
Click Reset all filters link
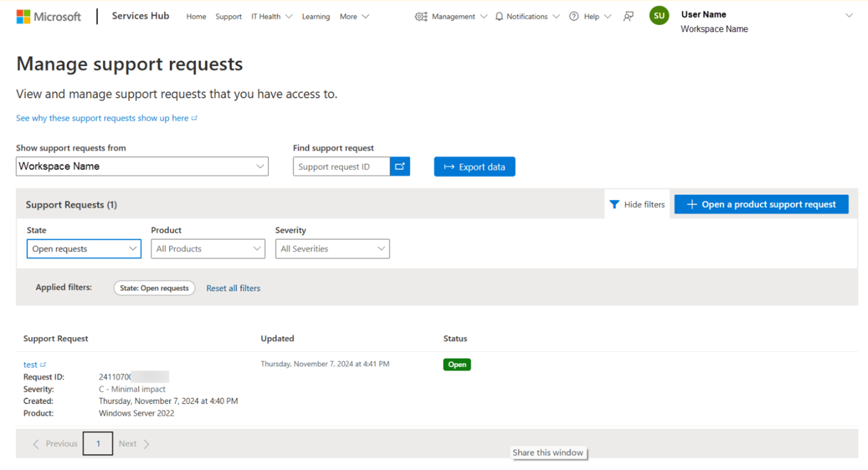233,288
